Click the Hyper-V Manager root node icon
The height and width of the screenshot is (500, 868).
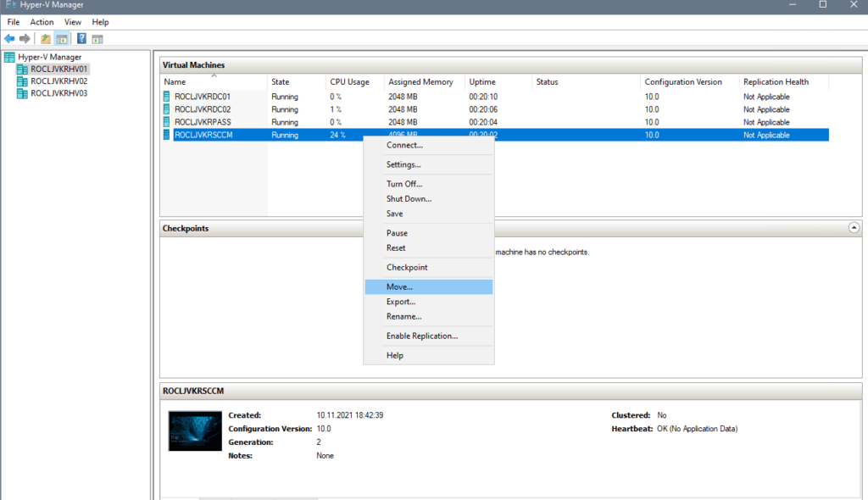tap(9, 57)
